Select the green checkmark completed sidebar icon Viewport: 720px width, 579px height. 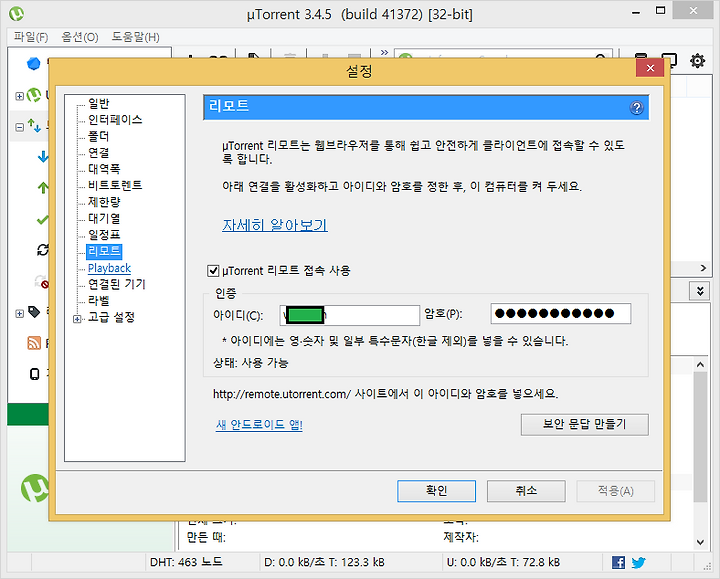pyautogui.click(x=43, y=220)
